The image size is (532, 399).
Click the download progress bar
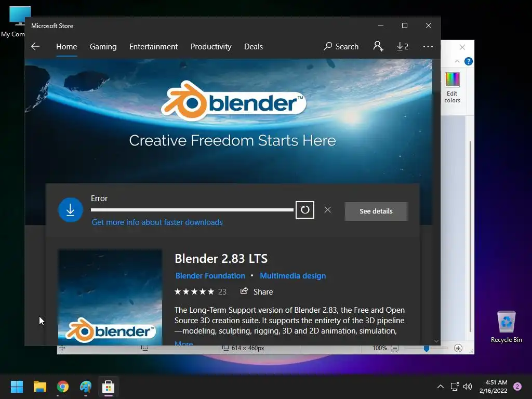click(192, 210)
